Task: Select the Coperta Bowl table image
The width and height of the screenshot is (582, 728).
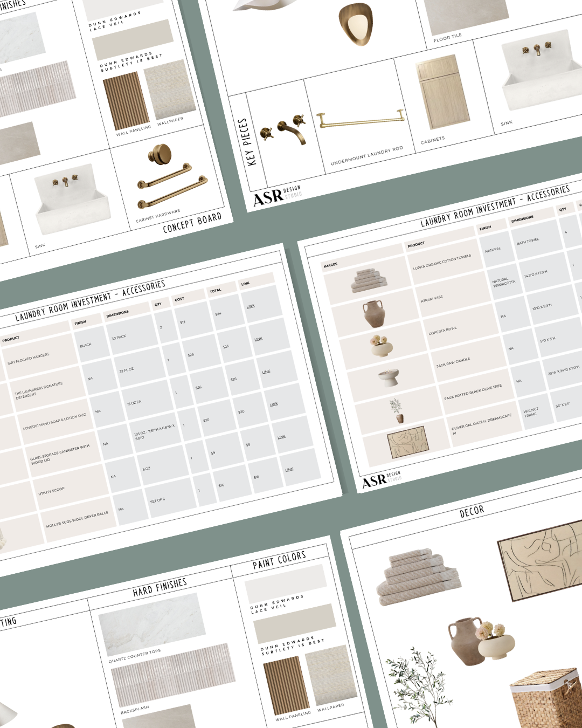Action: [380, 345]
